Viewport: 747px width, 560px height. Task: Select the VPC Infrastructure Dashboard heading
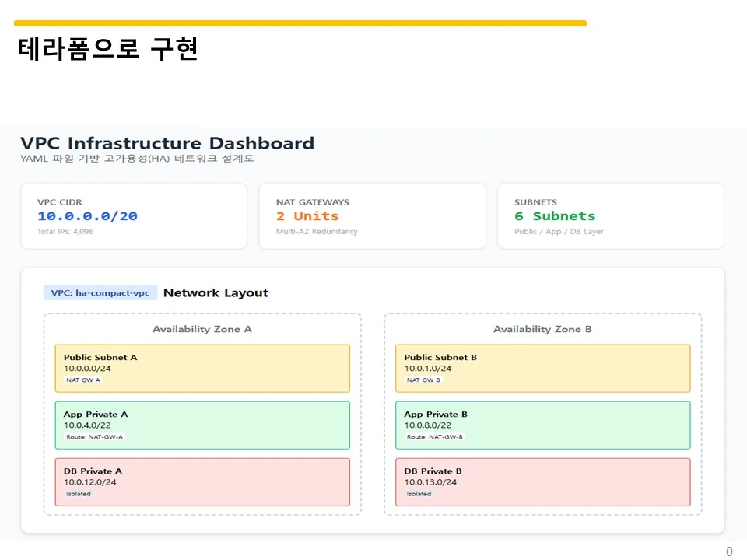point(167,143)
